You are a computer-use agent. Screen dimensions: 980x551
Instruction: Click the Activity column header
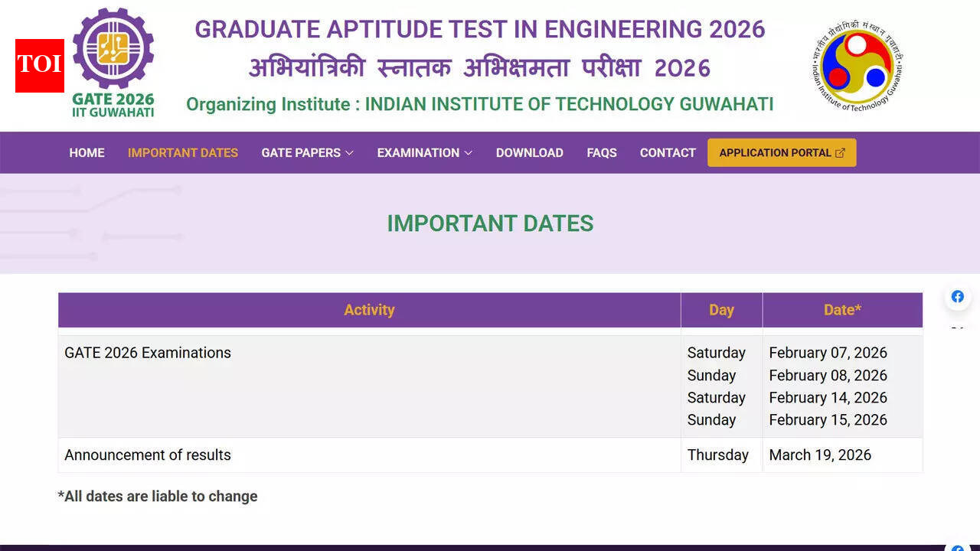(x=369, y=310)
